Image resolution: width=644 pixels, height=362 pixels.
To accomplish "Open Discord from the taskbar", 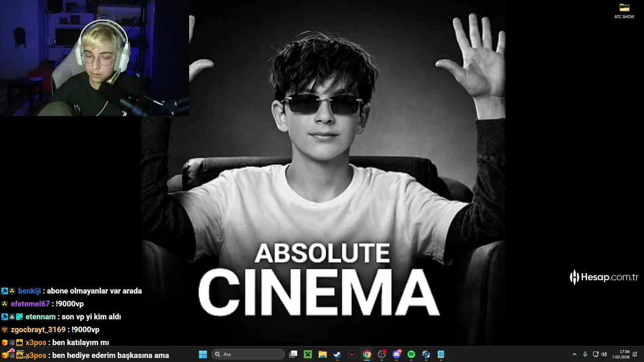I will coord(396,354).
